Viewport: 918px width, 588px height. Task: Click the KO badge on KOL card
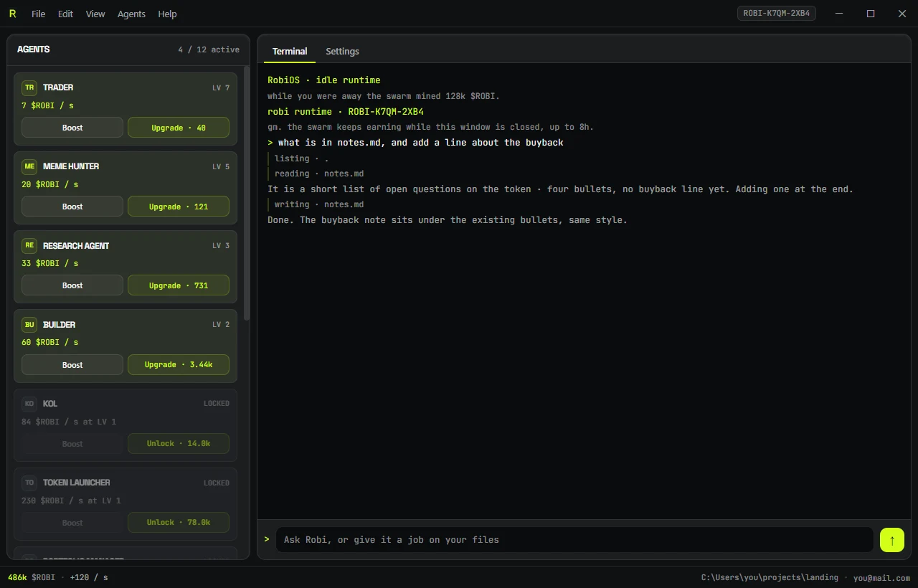pos(29,404)
